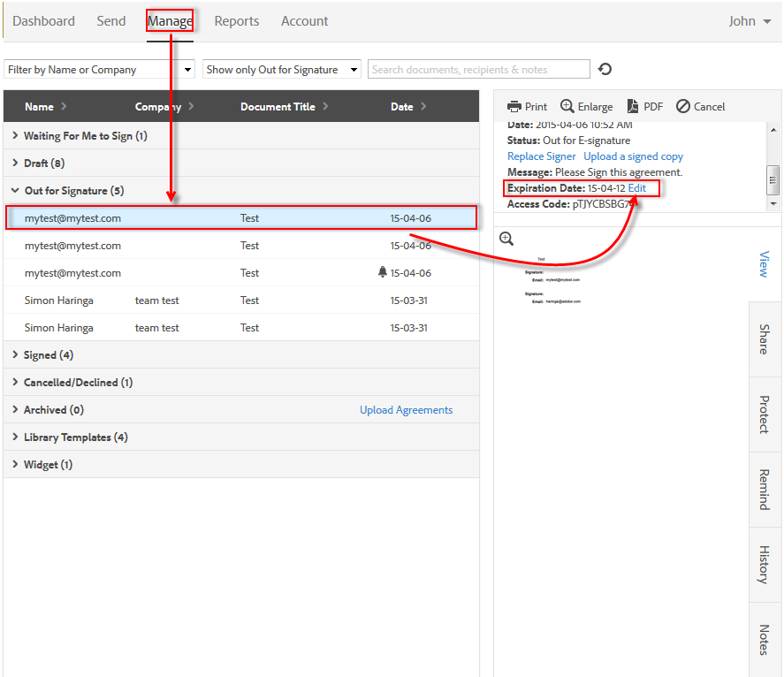Click the PDF download icon
Image resolution: width=784 pixels, height=677 pixels.
pyautogui.click(x=633, y=107)
